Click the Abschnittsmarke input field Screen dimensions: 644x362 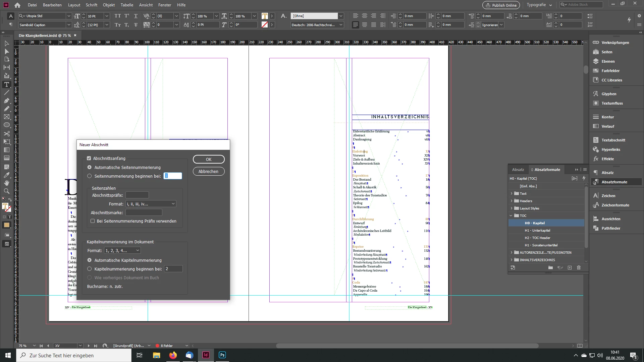(144, 213)
